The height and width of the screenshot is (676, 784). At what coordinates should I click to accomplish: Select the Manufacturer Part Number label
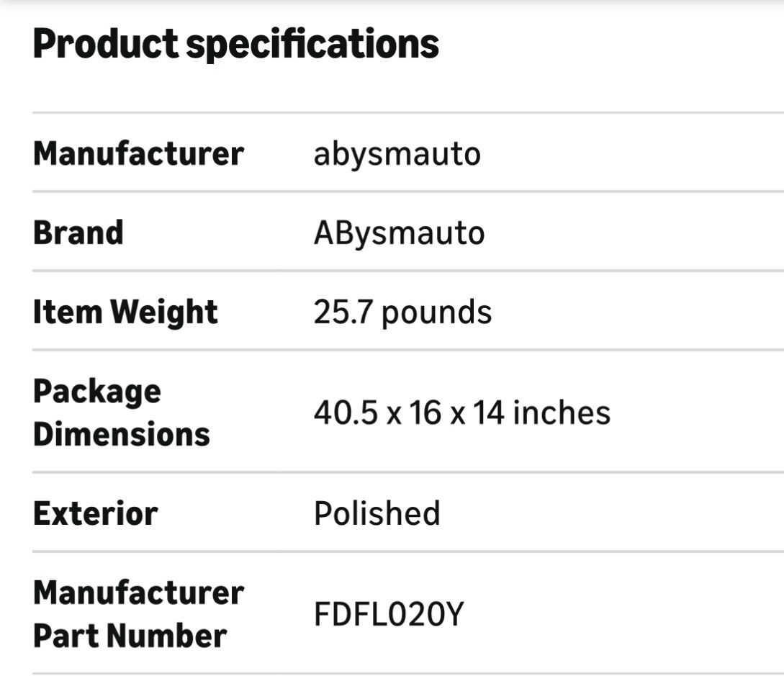(x=138, y=614)
